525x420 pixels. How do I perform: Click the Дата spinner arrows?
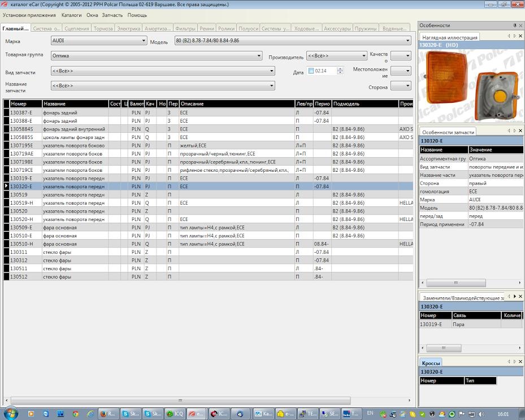point(340,71)
